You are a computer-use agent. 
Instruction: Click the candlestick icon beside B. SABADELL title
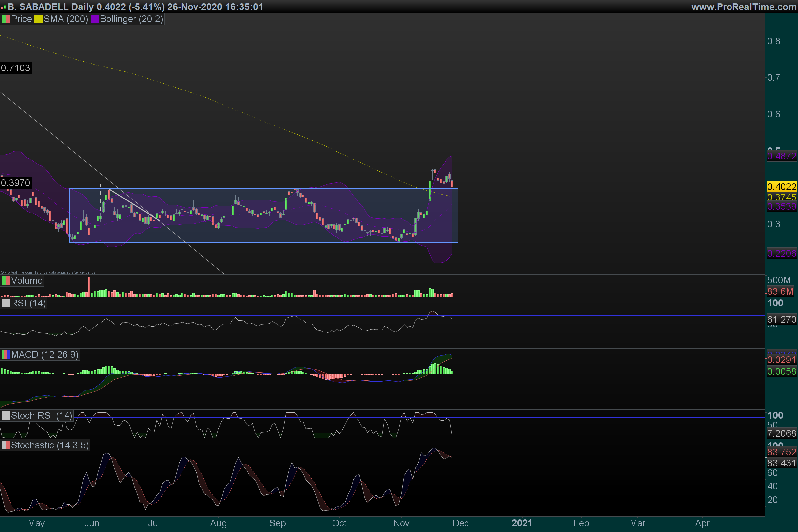[x=4, y=7]
